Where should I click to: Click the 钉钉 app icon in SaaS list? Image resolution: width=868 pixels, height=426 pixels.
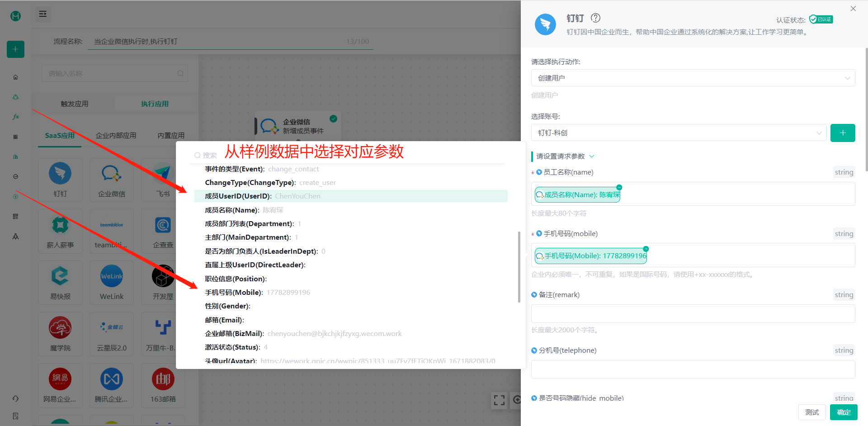[x=60, y=174]
